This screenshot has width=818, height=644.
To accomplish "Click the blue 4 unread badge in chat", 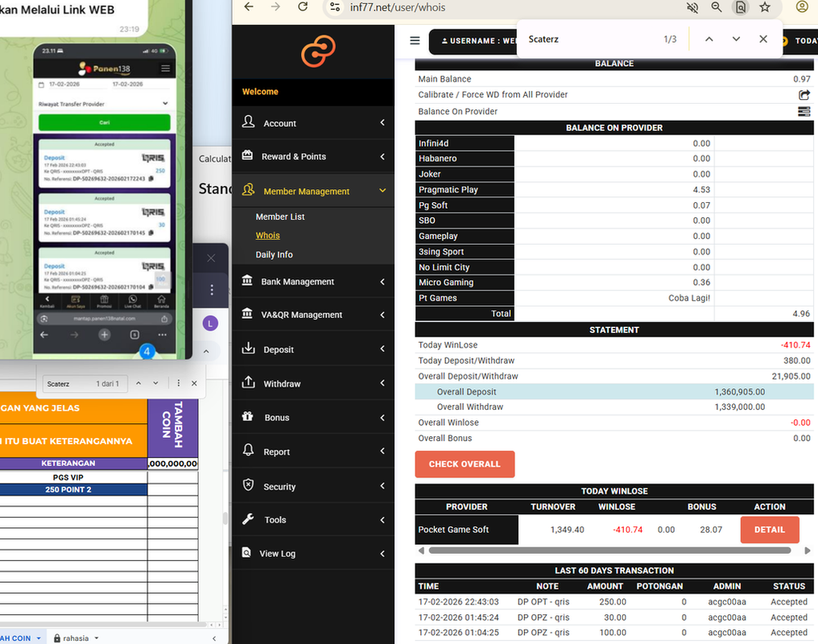I will tap(147, 352).
